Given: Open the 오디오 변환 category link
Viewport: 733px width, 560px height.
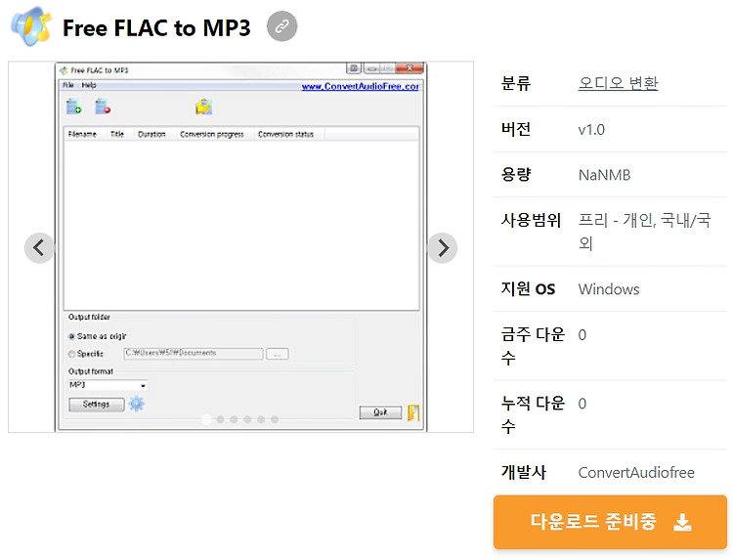Looking at the screenshot, I should (x=618, y=83).
